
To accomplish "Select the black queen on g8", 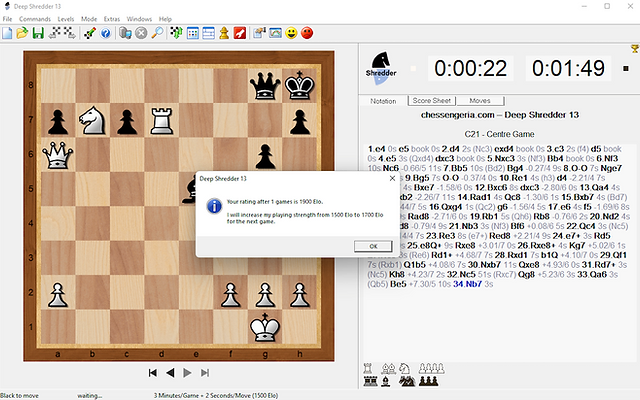I will point(265,85).
